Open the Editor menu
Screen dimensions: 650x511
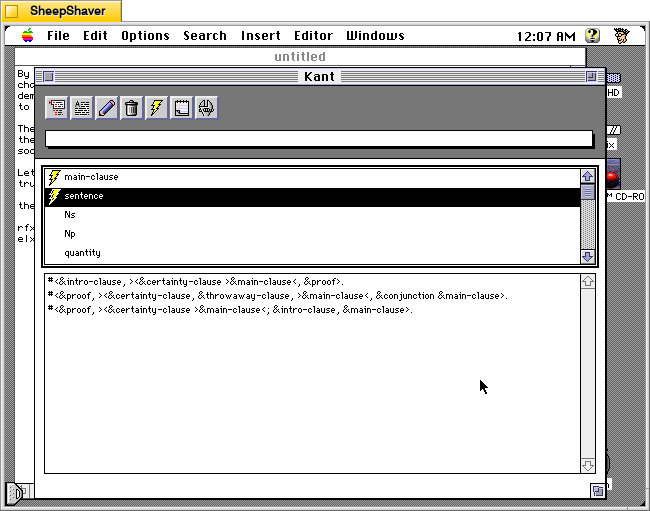(x=313, y=36)
